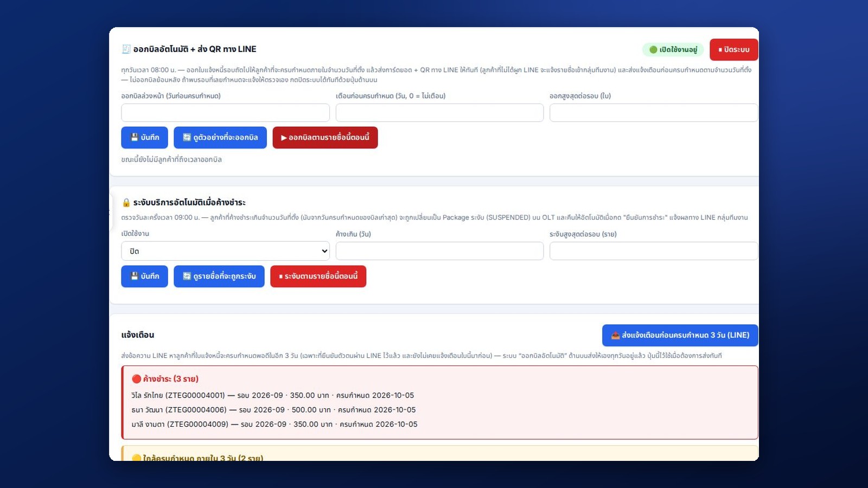The image size is (868, 488).
Task: Click the วิไล รักไทย (ZTEG00004001) overdue row
Action: (272, 395)
